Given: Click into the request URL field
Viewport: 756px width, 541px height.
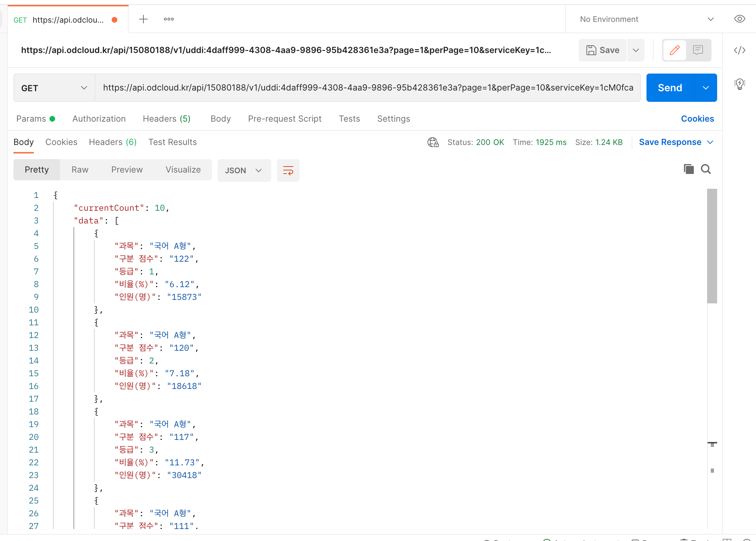Looking at the screenshot, I should tap(367, 88).
